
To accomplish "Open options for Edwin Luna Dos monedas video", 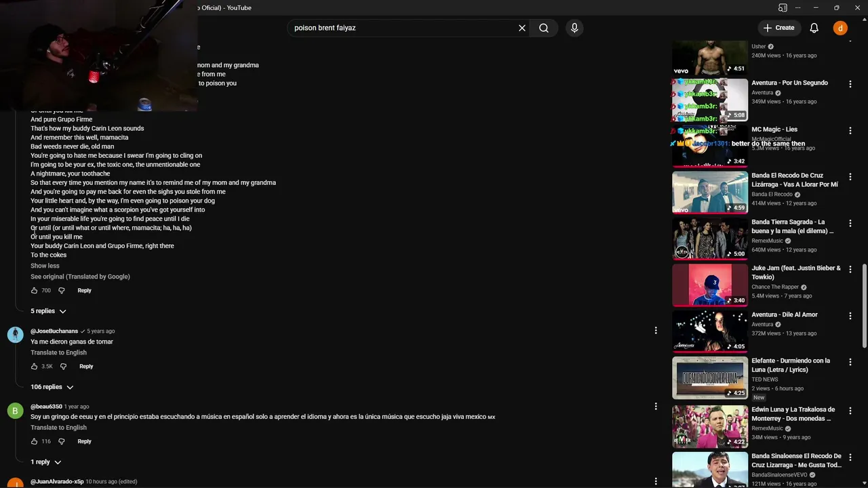I will pyautogui.click(x=850, y=411).
